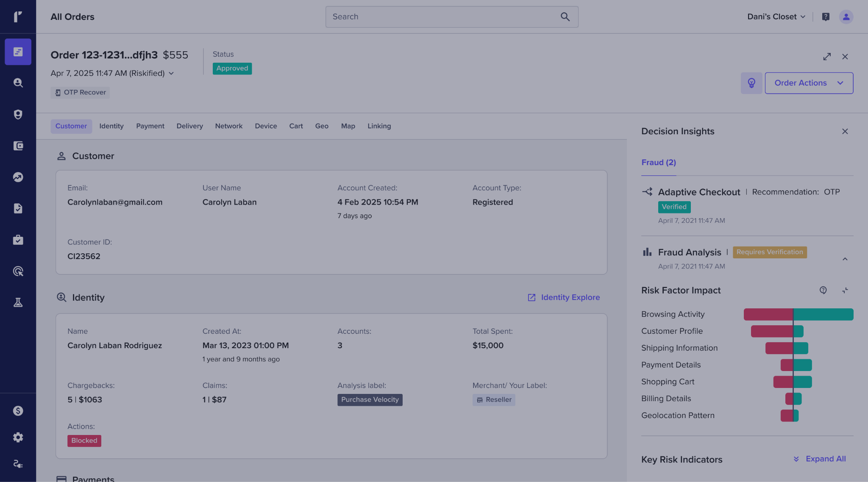This screenshot has width=868, height=482.
Task: Open the dollar billing sidebar icon
Action: (x=18, y=410)
